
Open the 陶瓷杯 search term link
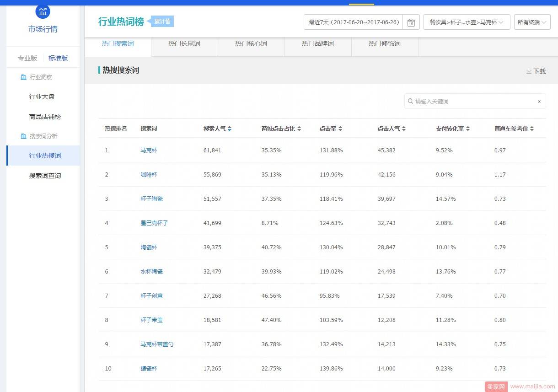coord(149,247)
